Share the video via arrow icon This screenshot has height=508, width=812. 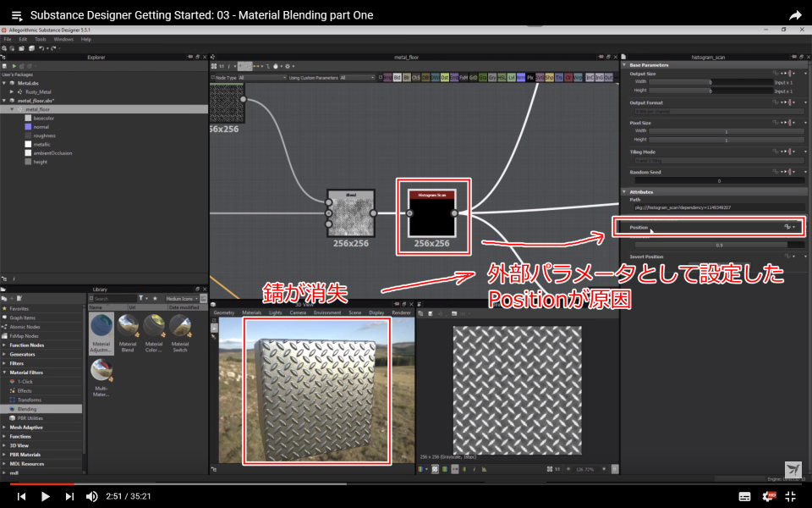coord(795,15)
